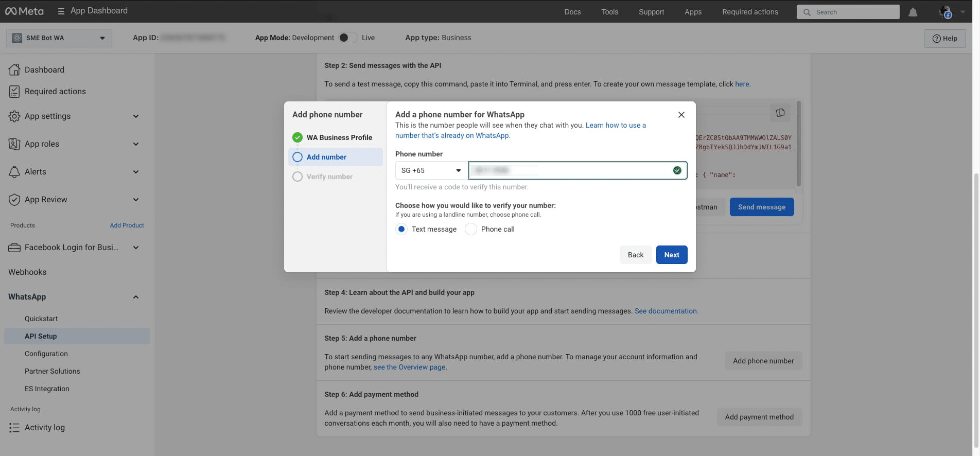This screenshot has width=980, height=456.
Task: Go to Configuration under WhatsApp
Action: (46, 354)
